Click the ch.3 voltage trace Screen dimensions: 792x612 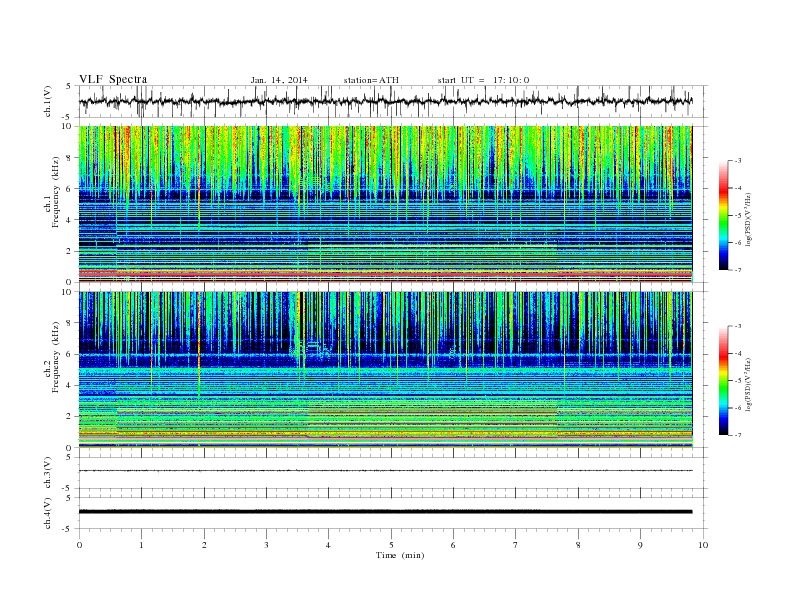tap(386, 471)
